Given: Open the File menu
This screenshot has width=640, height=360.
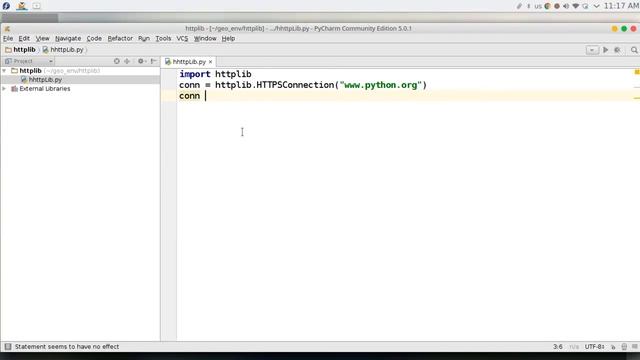Looking at the screenshot, I should (8, 38).
